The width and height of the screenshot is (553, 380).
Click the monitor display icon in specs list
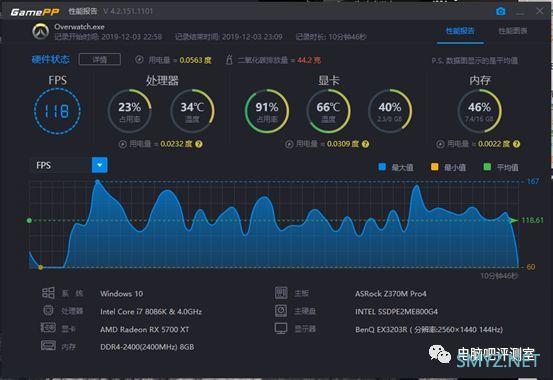(x=281, y=328)
